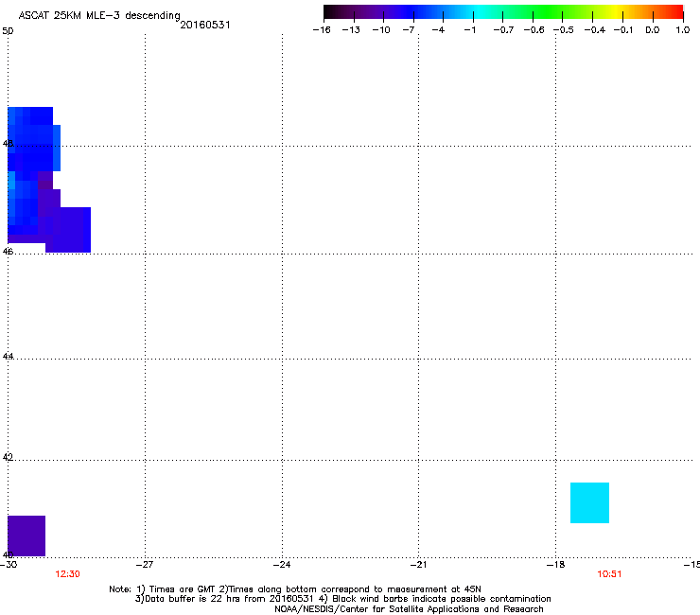Click the title 'ASCAT 25KM MLE-3 descending'
The image size is (700, 615).
(99, 16)
